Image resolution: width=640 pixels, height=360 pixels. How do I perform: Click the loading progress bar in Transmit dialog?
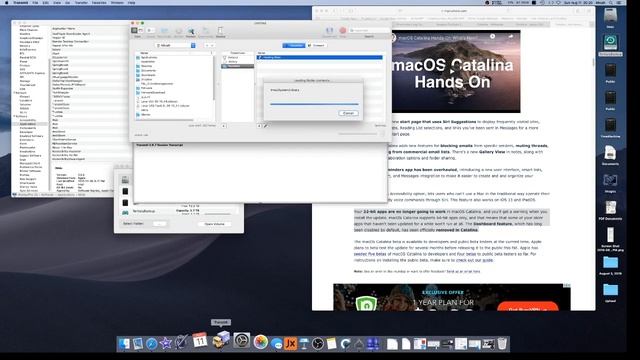coord(314,104)
